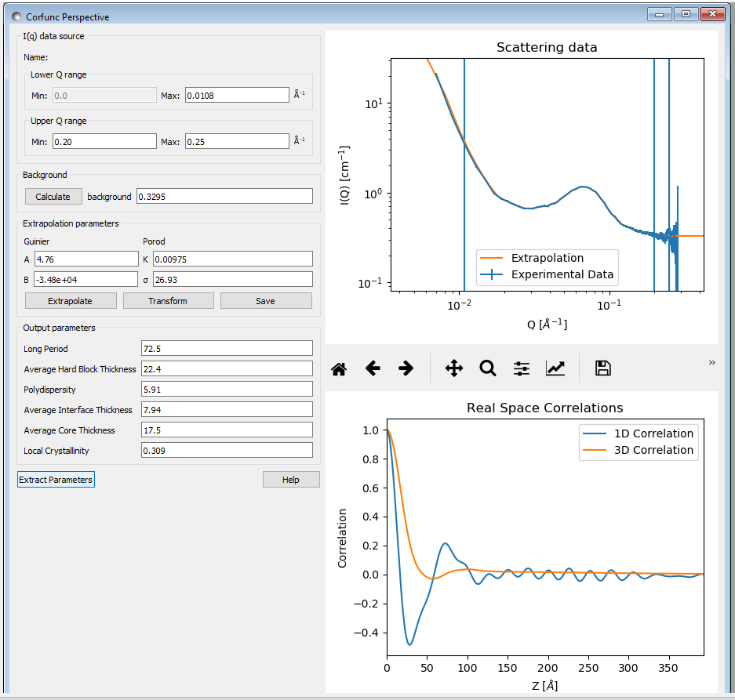The width and height of the screenshot is (735, 700).
Task: Click the Save figure floppy disk icon
Action: (603, 368)
